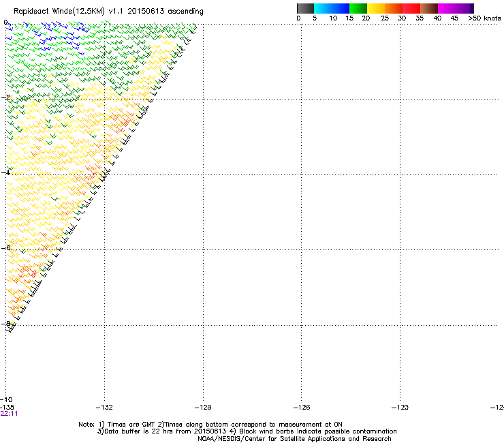This screenshot has height=443, width=504.
Task: Pick the yellow 20-25 knots legend band
Action: [376, 8]
